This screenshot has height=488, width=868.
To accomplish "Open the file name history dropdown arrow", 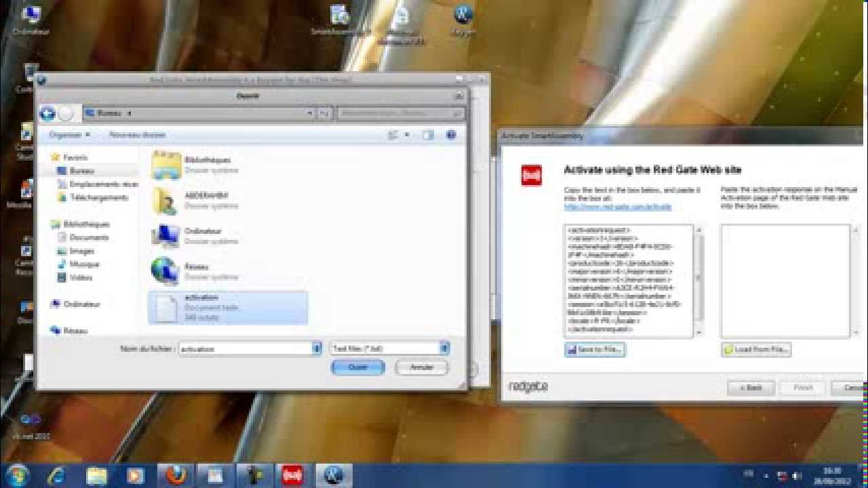I will tap(317, 348).
